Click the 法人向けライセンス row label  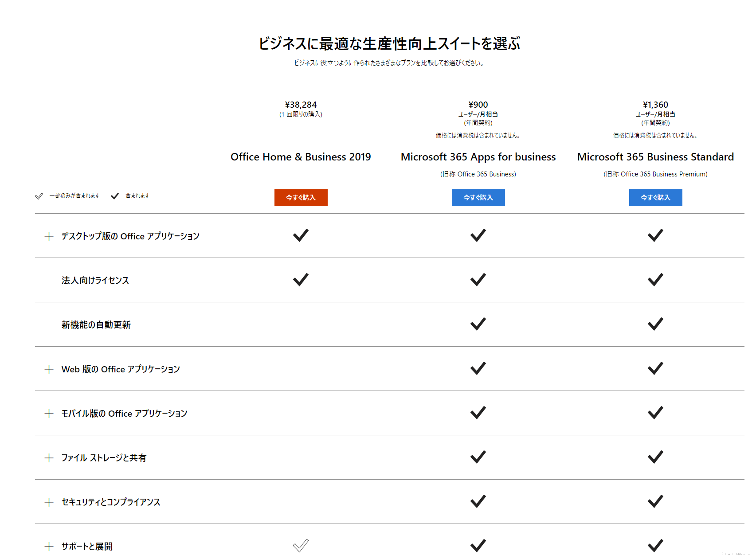[95, 281]
